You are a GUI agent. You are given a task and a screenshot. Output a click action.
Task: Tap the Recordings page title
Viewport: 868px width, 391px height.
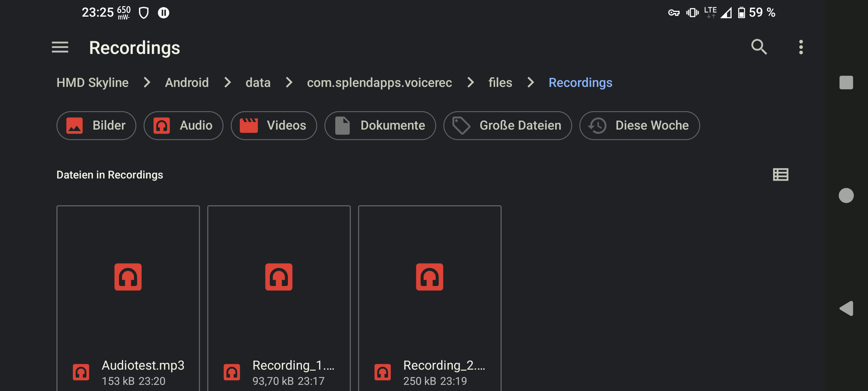(135, 47)
